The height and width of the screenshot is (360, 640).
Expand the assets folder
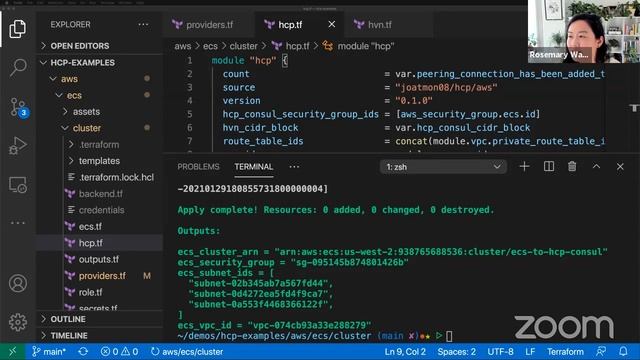tap(100, 111)
